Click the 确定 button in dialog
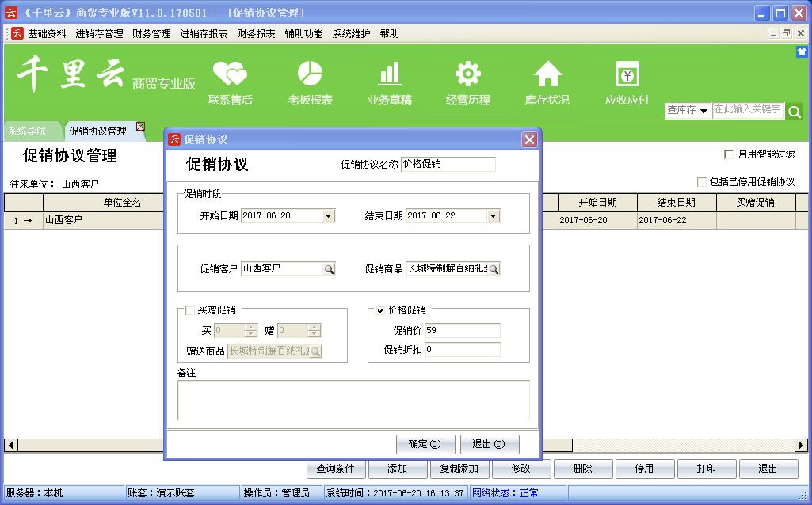Screen dimensions: 812x505 (x=425, y=444)
